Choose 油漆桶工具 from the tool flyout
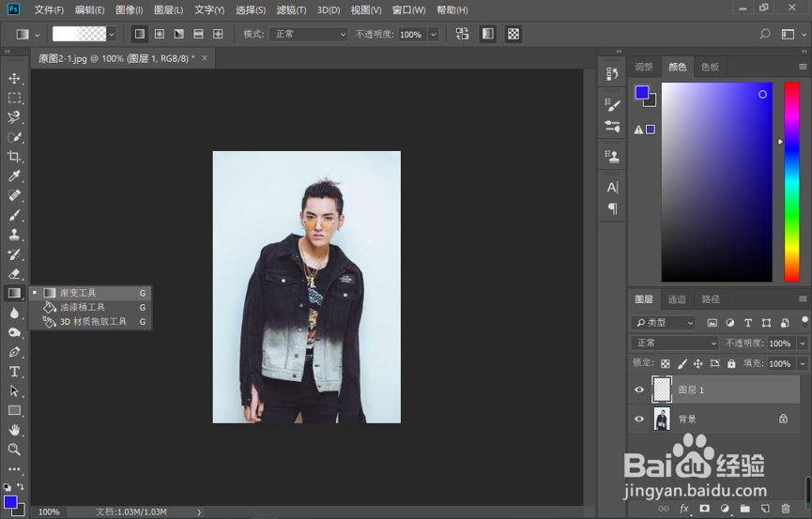 pos(83,307)
